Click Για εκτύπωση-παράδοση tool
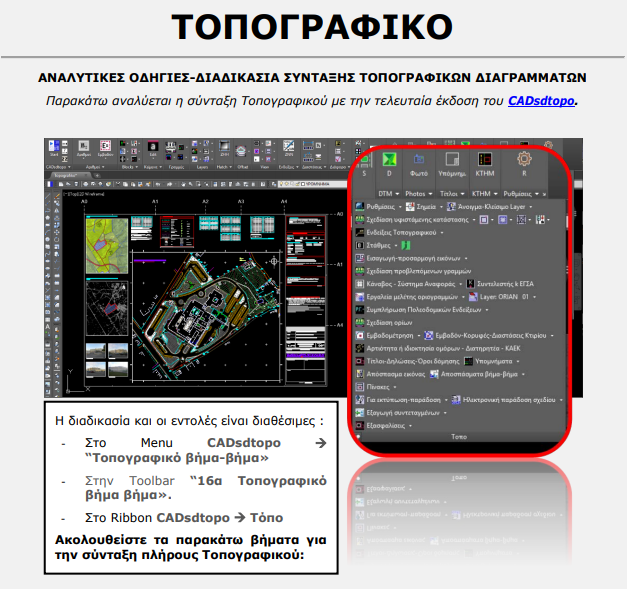627x589 pixels. click(398, 399)
